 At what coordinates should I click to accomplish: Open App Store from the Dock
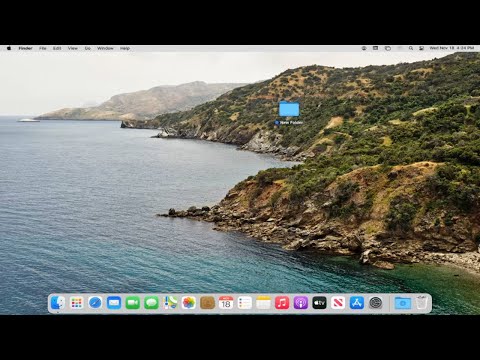(357, 303)
